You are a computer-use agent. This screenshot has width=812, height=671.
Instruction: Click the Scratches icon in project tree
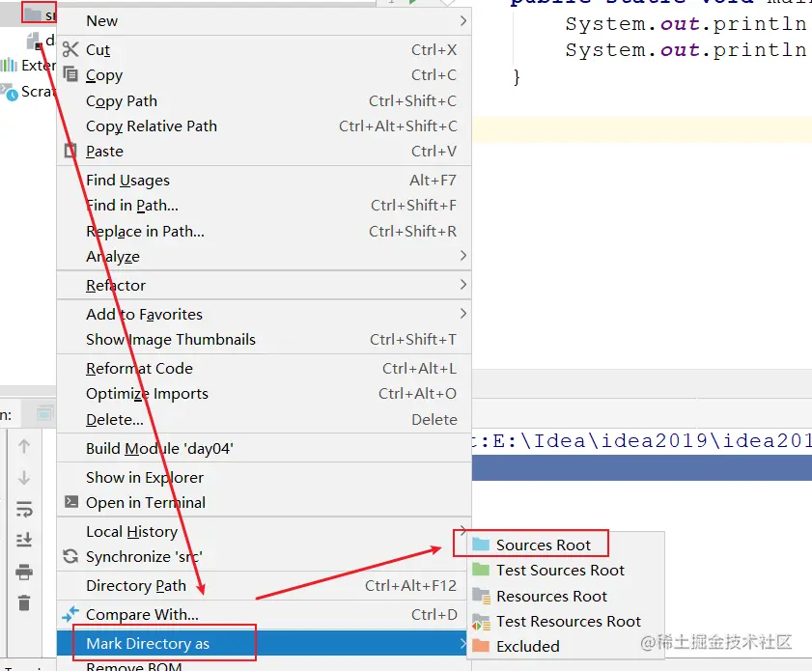pyautogui.click(x=10, y=92)
